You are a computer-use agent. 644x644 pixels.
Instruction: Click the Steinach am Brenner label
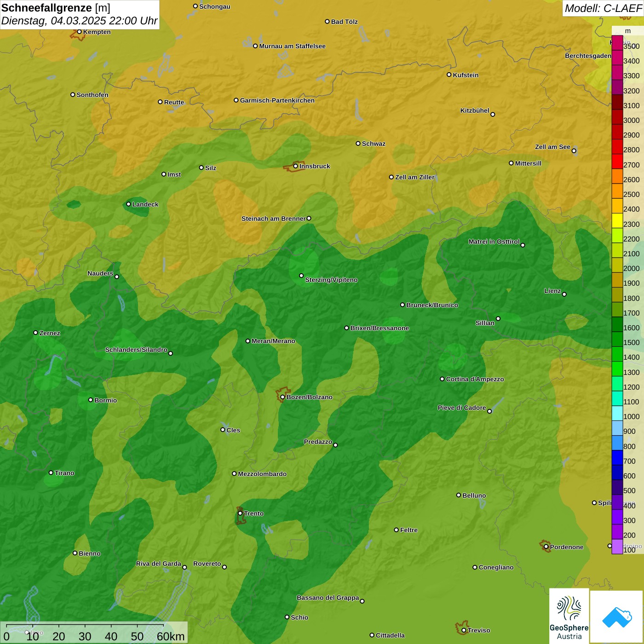click(273, 218)
